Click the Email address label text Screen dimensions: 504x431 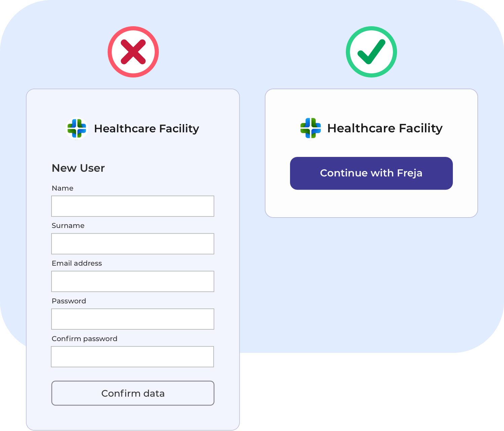(x=77, y=263)
